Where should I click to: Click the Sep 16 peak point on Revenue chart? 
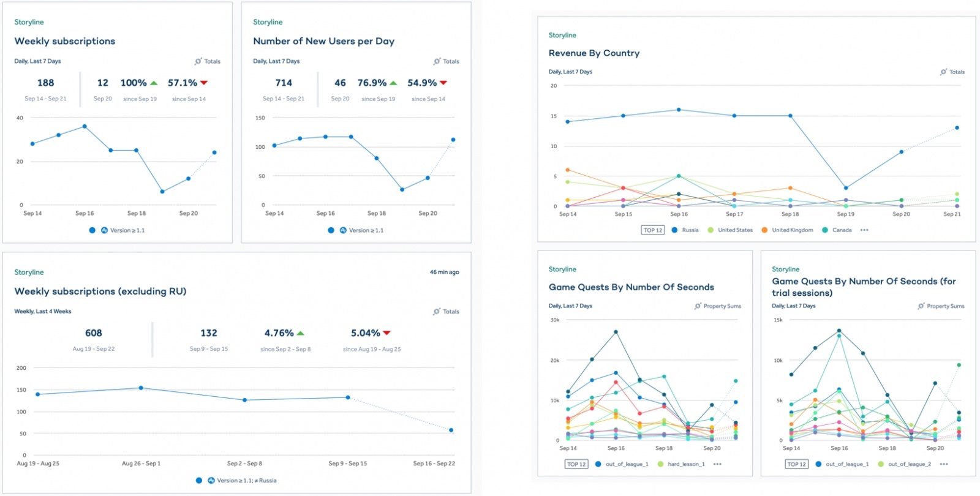[x=679, y=110]
